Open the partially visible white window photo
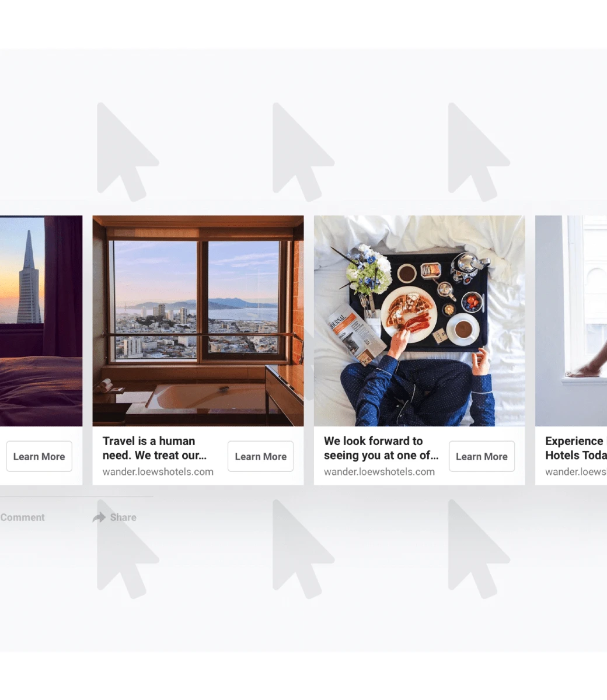This screenshot has height=700, width=607. (571, 321)
